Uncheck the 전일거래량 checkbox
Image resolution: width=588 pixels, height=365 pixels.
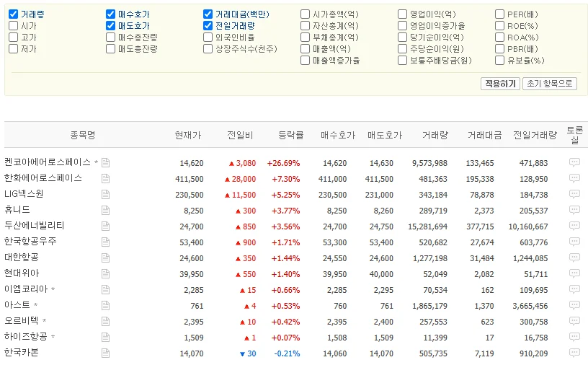pyautogui.click(x=208, y=26)
